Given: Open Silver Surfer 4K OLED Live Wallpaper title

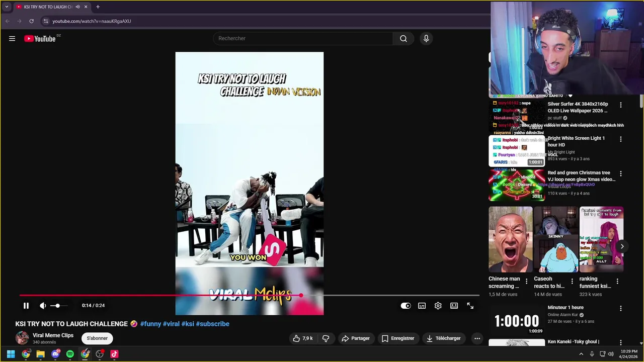Looking at the screenshot, I should [578, 108].
